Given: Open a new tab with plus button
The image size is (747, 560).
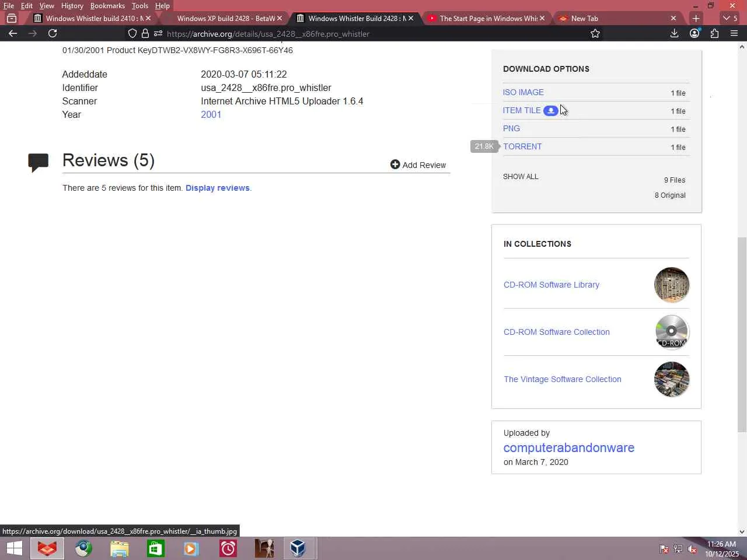Looking at the screenshot, I should pyautogui.click(x=696, y=19).
